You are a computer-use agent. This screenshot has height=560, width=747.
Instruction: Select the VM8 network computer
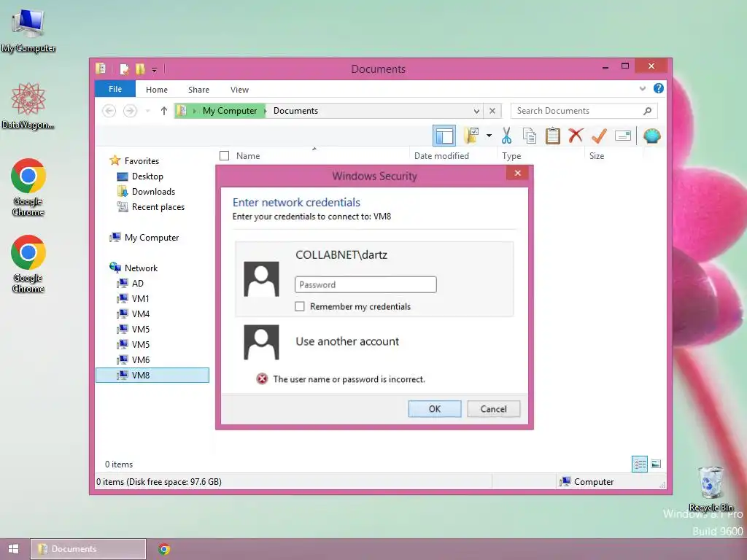click(x=152, y=376)
